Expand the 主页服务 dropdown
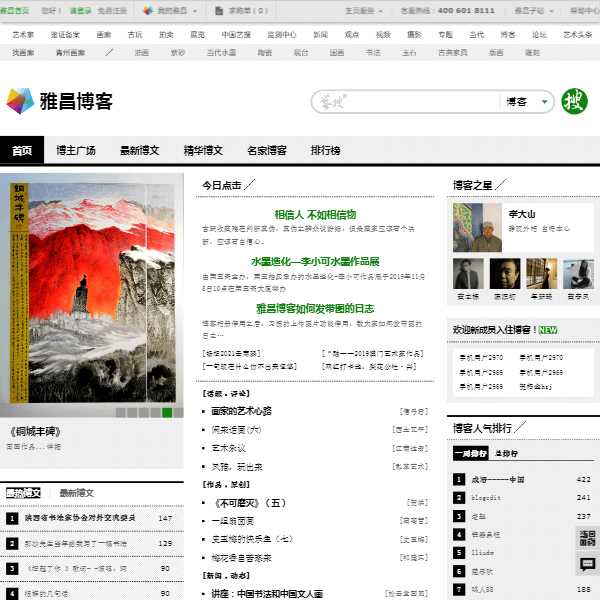Screen dimensions: 600x600 (x=364, y=11)
